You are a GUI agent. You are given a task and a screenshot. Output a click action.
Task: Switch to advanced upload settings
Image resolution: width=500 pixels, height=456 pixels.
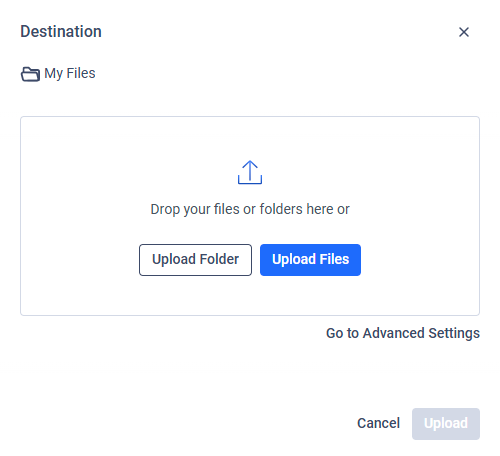403,333
